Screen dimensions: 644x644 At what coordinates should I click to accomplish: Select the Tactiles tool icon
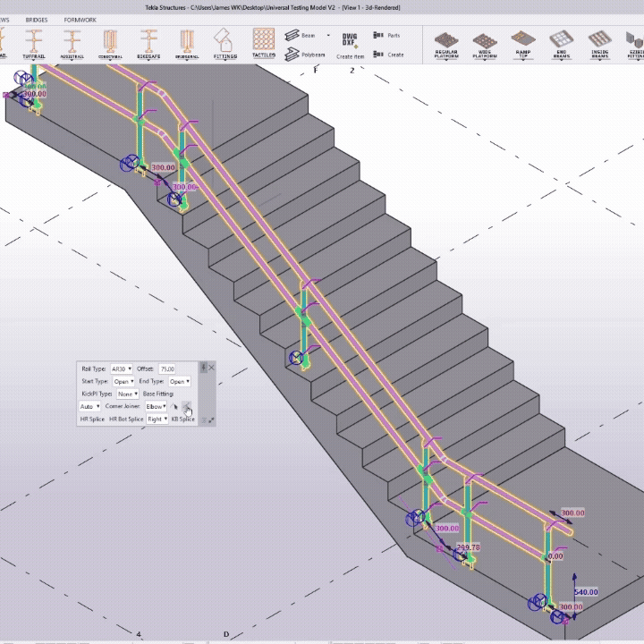click(263, 41)
